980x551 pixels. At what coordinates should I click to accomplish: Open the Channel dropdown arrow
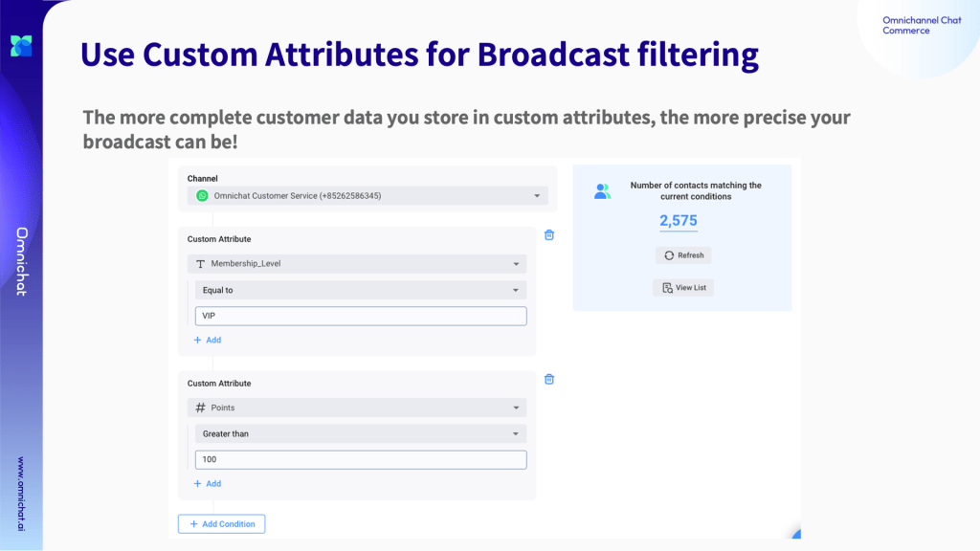(537, 196)
